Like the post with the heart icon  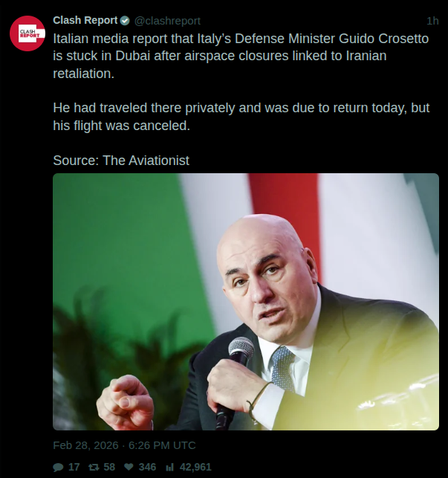point(129,467)
